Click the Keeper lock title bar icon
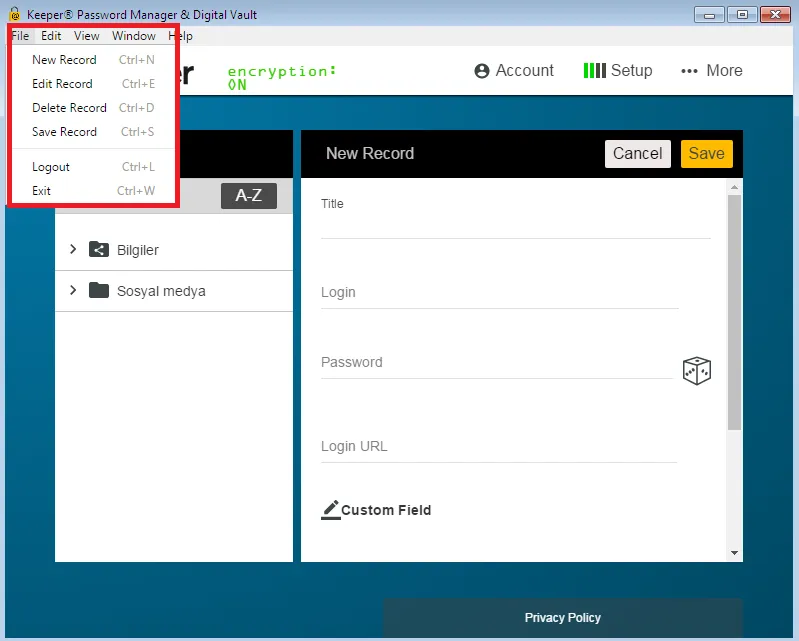The width and height of the screenshot is (799, 641). pos(15,14)
